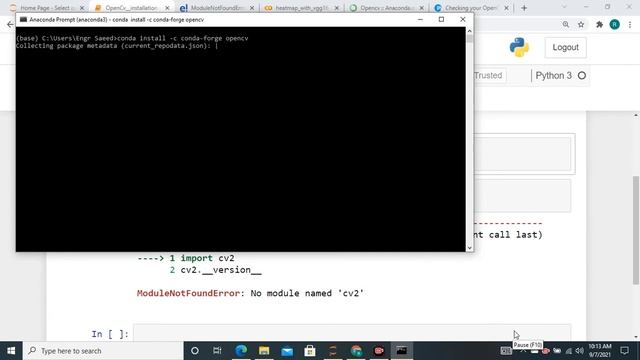Open the Chrome three-dot menu
Image resolution: width=640 pixels, height=360 pixels.
630,24
